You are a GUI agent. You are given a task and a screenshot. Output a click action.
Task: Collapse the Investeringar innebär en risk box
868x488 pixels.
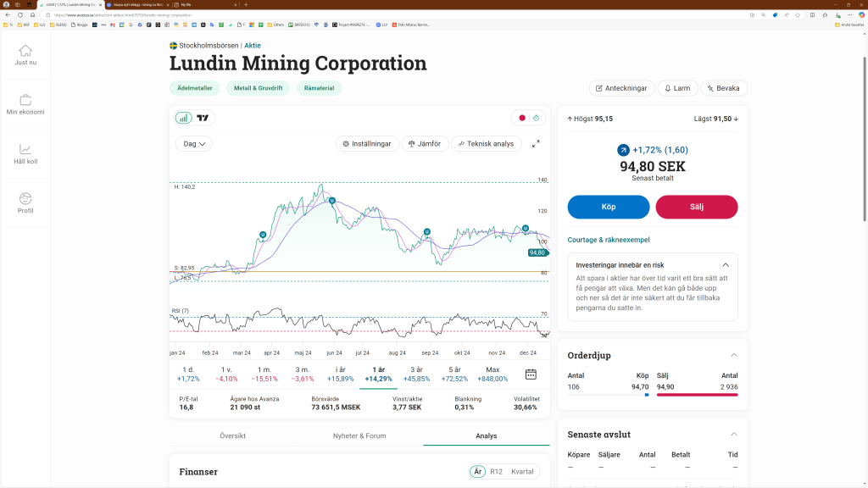(726, 265)
